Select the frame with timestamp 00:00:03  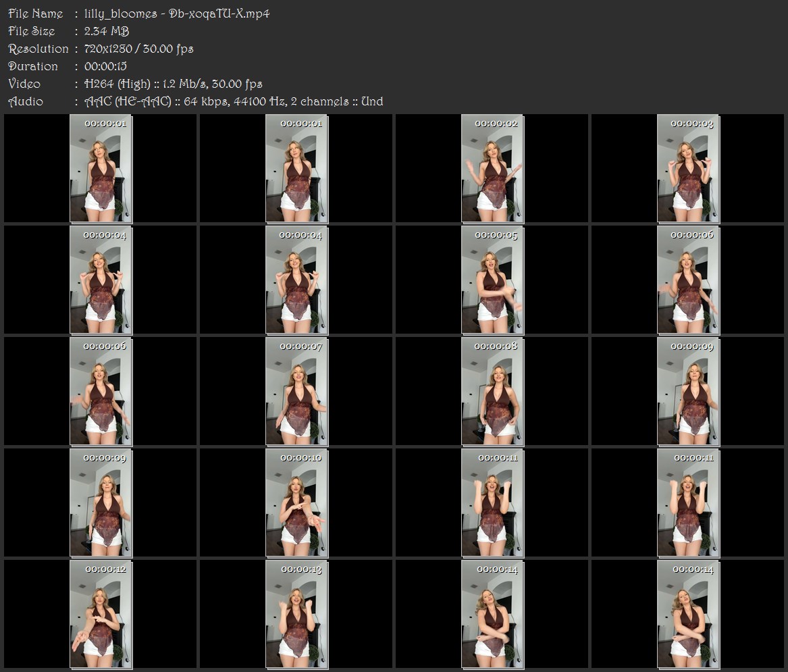[689, 168]
